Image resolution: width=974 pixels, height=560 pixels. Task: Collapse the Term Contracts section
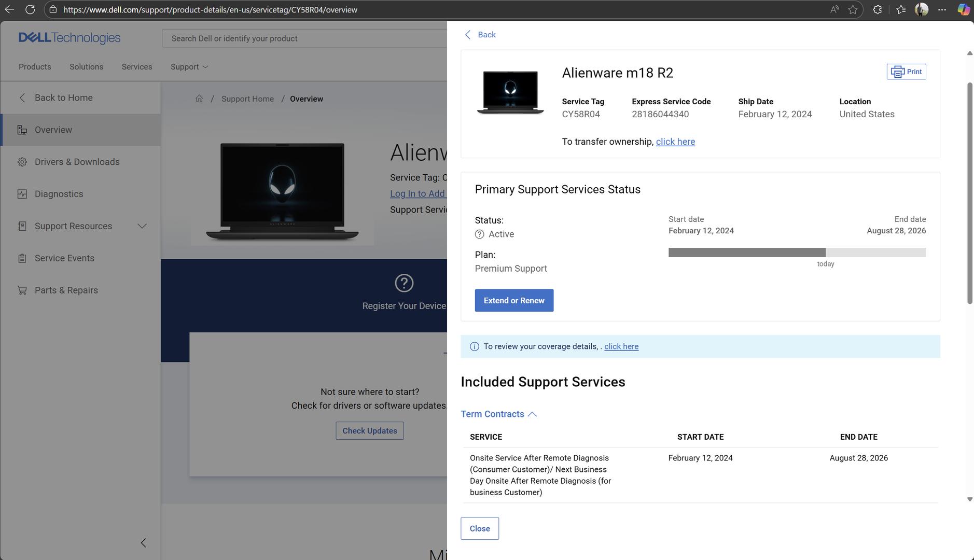coord(498,414)
